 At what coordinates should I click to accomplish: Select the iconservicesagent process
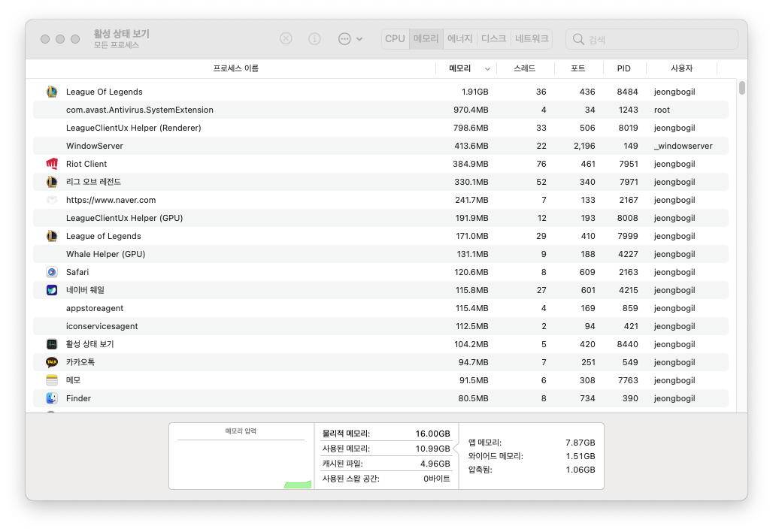pyautogui.click(x=380, y=326)
